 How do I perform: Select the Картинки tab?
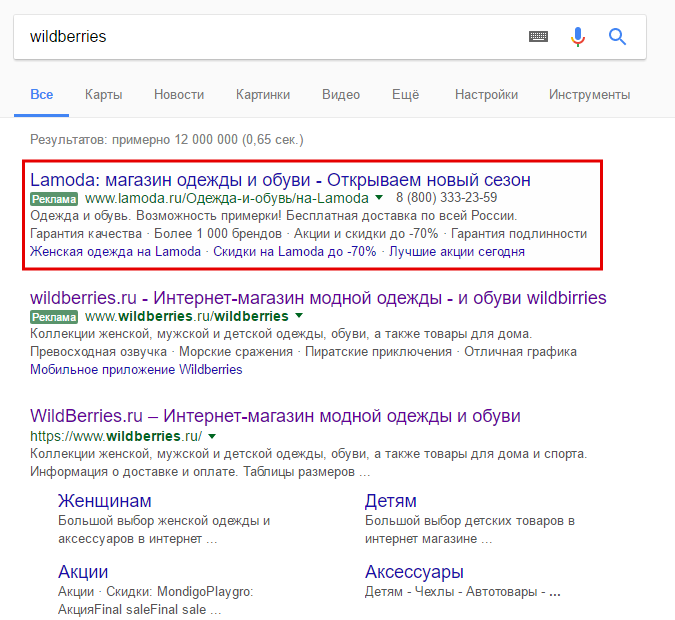[263, 95]
